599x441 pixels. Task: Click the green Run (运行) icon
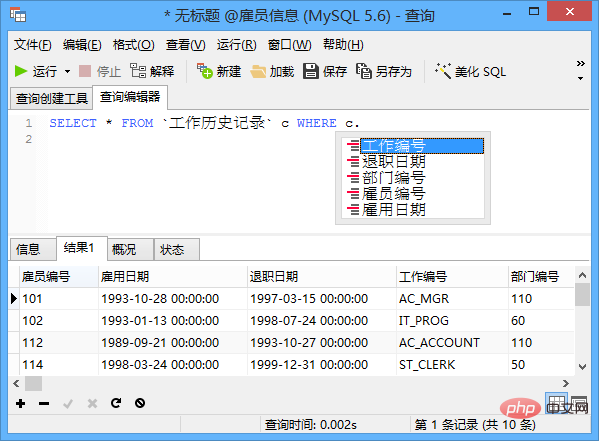[21, 71]
